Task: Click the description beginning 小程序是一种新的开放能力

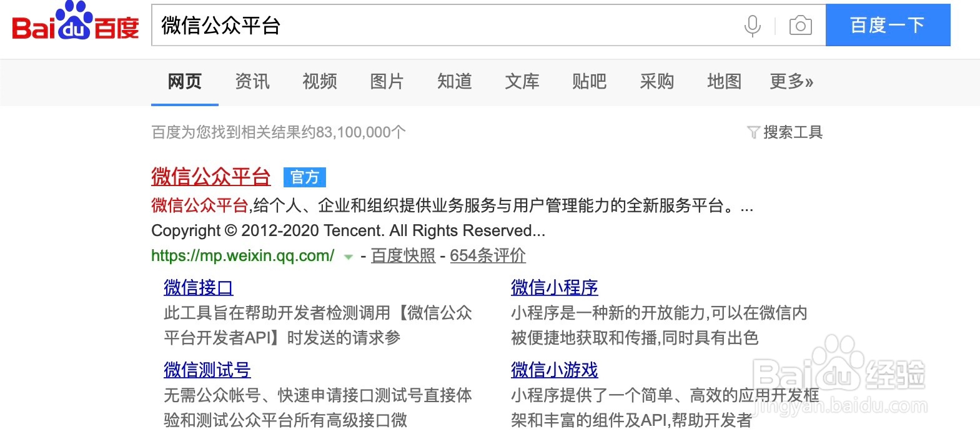Action: click(660, 325)
